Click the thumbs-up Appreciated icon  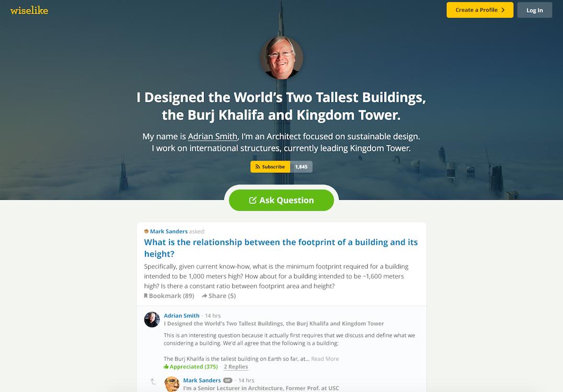[x=166, y=366]
